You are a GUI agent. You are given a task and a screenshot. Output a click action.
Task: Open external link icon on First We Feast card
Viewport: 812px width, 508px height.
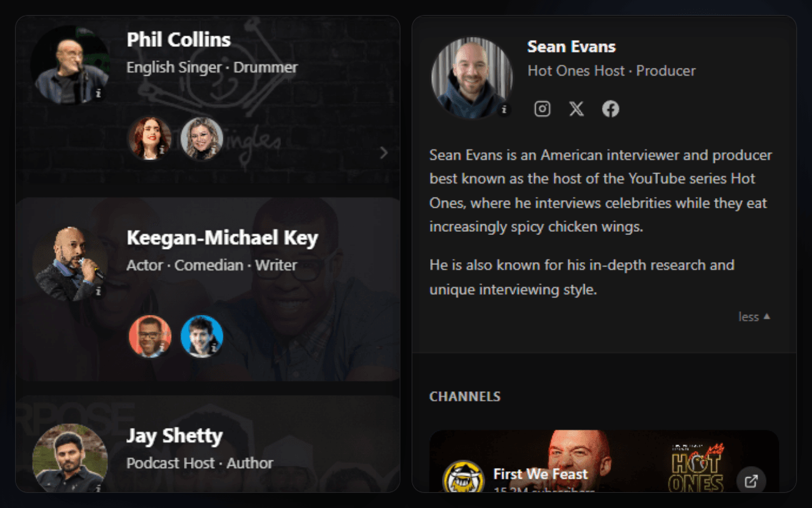[751, 481]
